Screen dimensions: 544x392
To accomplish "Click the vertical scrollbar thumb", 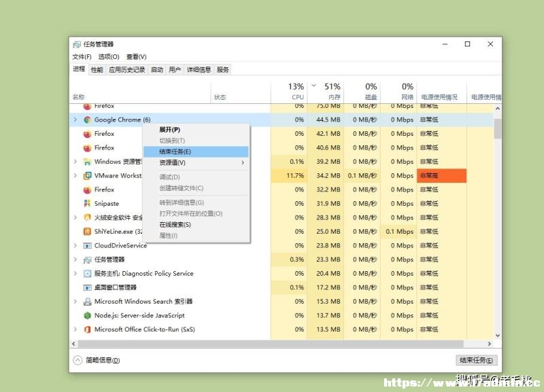I will (x=498, y=128).
